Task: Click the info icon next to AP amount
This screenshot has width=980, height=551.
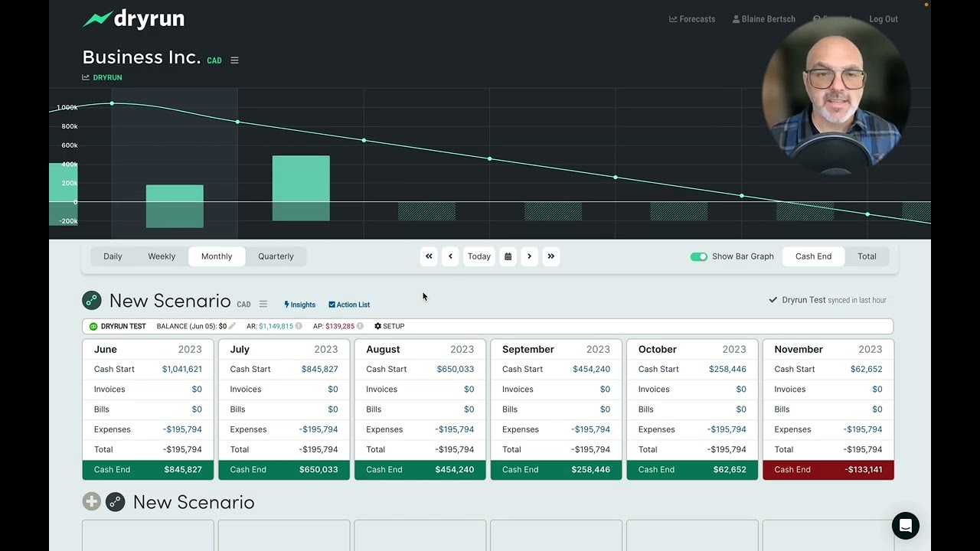Action: click(360, 326)
